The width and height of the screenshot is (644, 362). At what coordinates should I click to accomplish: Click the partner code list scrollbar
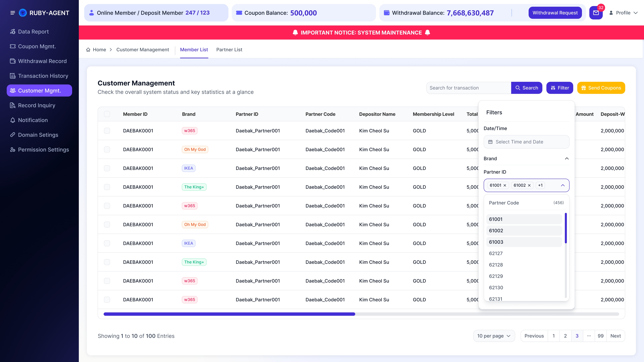pos(566,228)
